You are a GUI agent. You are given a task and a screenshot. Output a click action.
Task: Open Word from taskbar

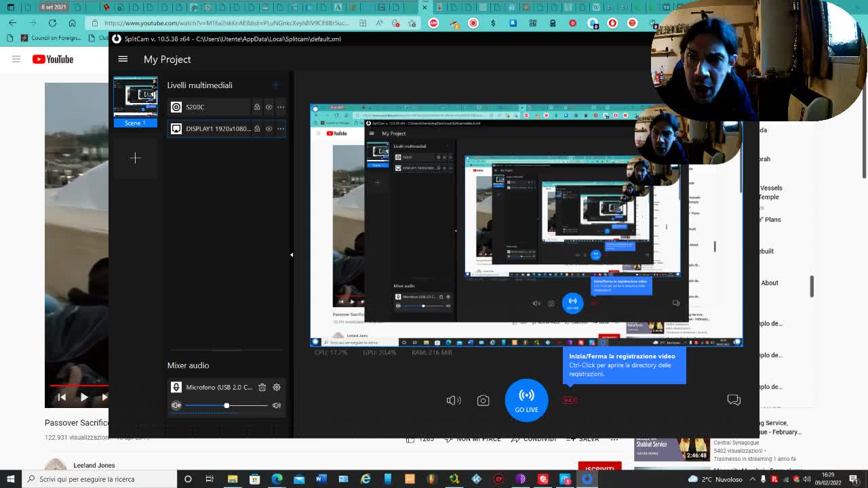(x=321, y=479)
